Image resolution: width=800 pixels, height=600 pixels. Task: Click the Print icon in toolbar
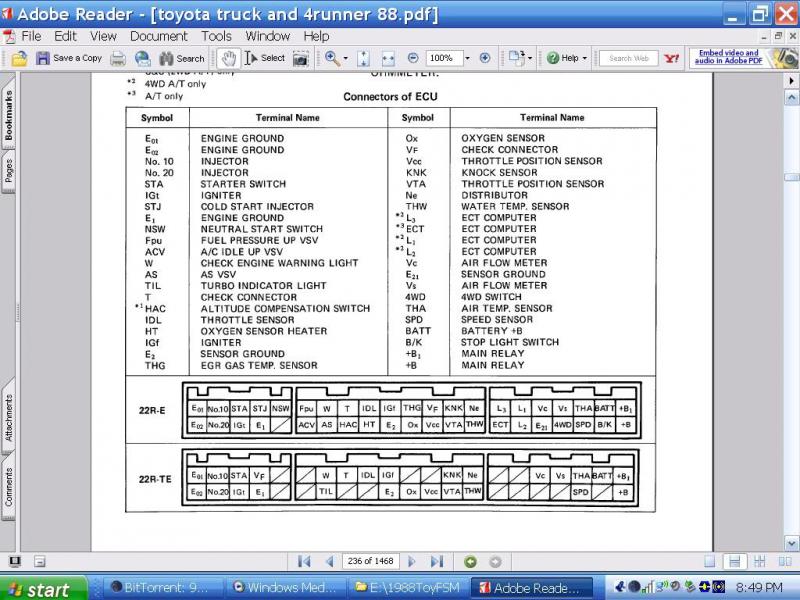118,59
